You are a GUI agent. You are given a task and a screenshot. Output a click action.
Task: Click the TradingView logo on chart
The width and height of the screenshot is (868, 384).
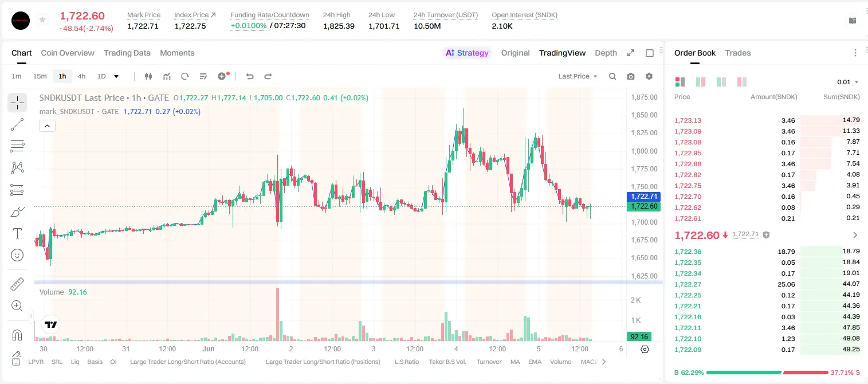pyautogui.click(x=50, y=324)
